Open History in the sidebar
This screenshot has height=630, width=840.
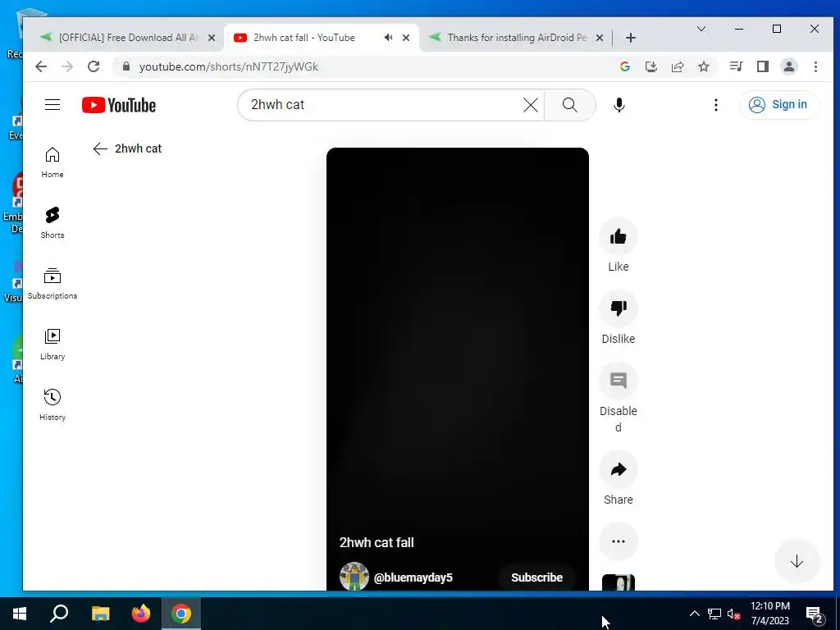pyautogui.click(x=52, y=405)
